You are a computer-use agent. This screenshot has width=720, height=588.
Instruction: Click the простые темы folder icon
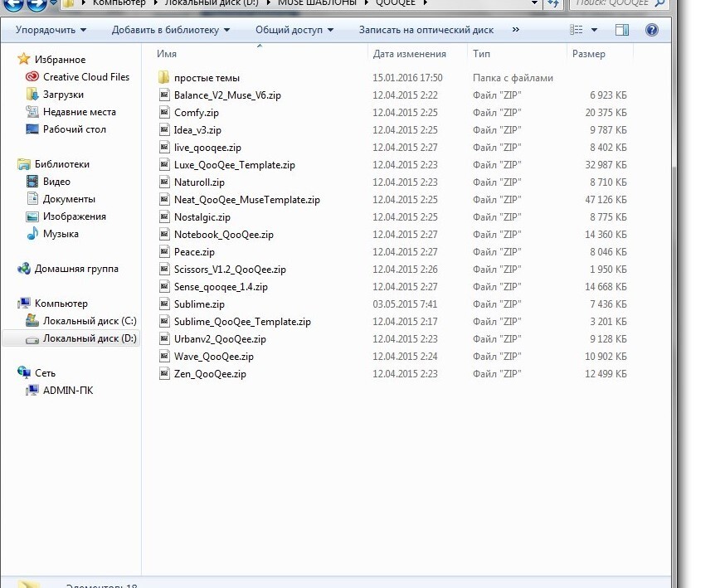tap(164, 77)
